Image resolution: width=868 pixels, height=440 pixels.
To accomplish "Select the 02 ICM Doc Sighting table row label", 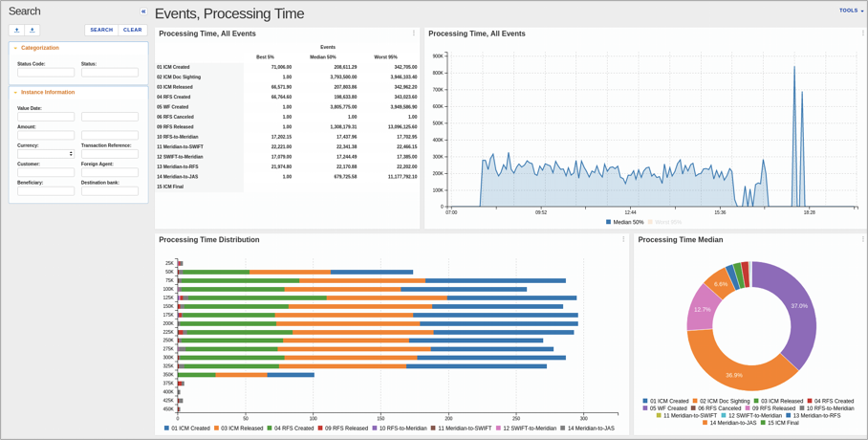I will pos(179,77).
